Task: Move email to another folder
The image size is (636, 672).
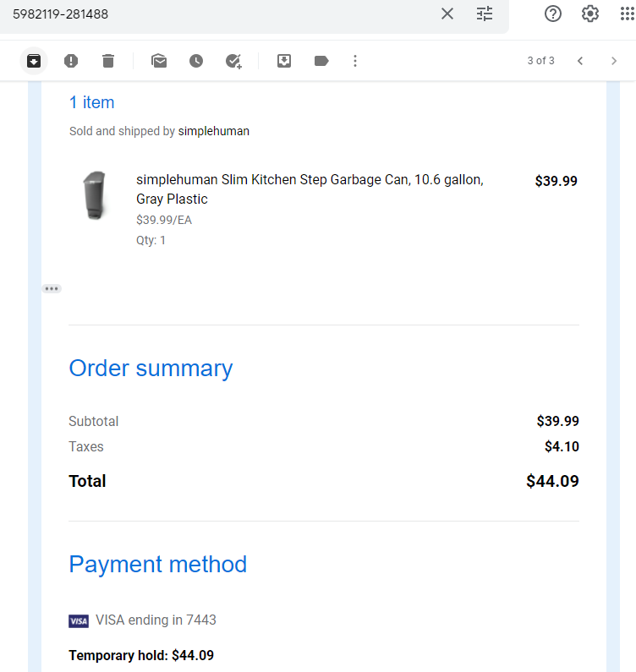Action: pos(284,61)
